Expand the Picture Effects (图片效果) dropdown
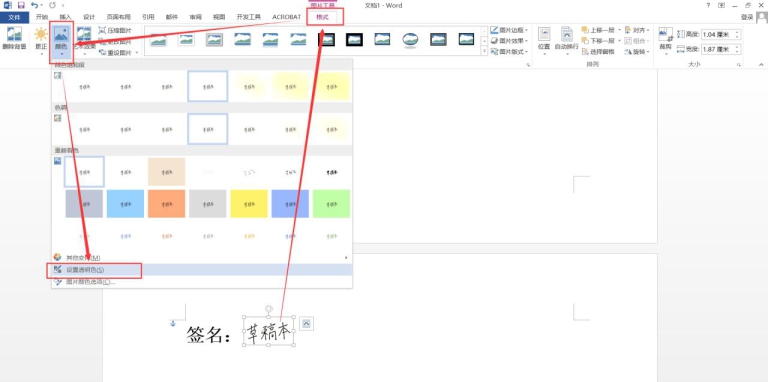This screenshot has height=382, width=768. [509, 41]
